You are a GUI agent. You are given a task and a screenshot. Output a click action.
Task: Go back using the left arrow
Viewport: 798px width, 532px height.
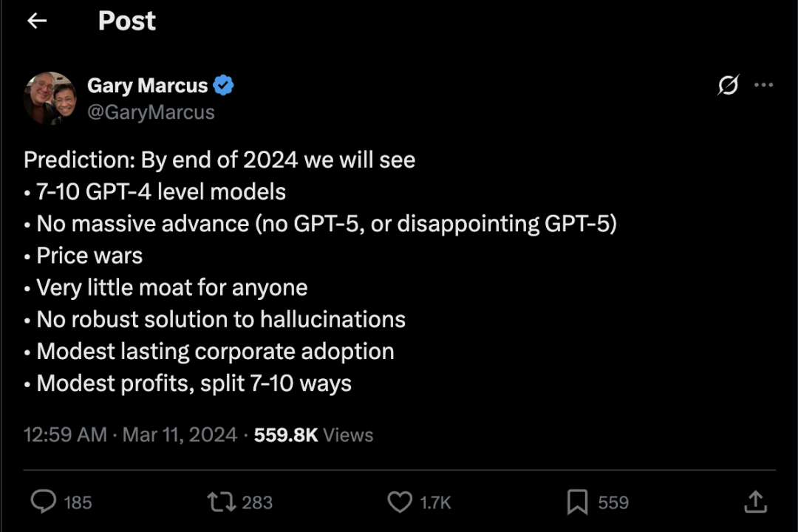[37, 21]
